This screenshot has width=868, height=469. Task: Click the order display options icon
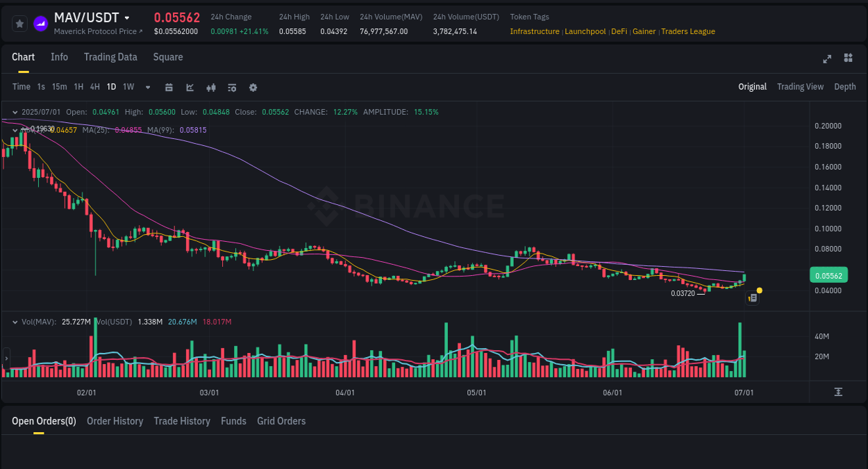(231, 87)
